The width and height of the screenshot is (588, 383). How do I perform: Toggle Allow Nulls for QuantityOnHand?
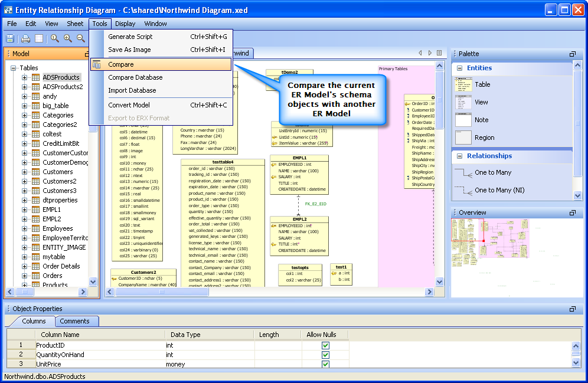[x=325, y=355]
